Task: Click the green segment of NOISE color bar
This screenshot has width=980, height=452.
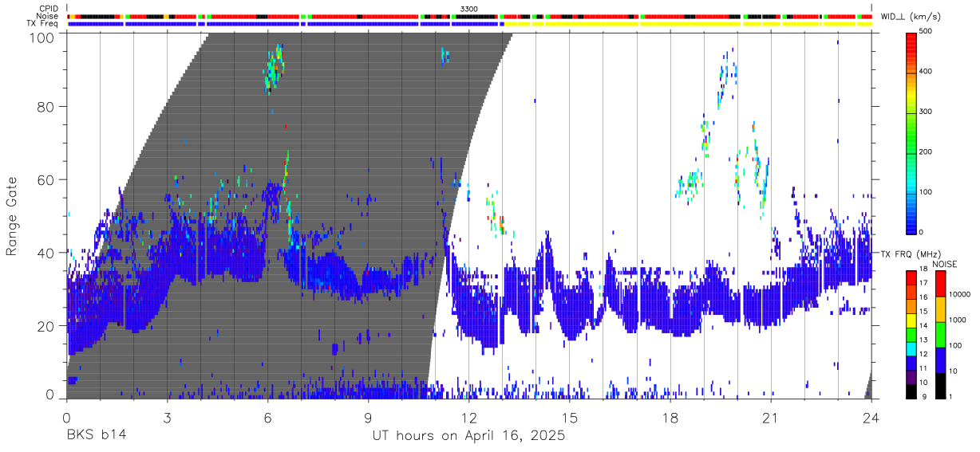Action: (x=941, y=334)
